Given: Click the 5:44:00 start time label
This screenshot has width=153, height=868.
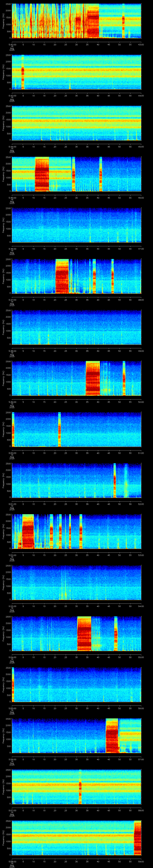Looking at the screenshot, I should tap(12, 147).
